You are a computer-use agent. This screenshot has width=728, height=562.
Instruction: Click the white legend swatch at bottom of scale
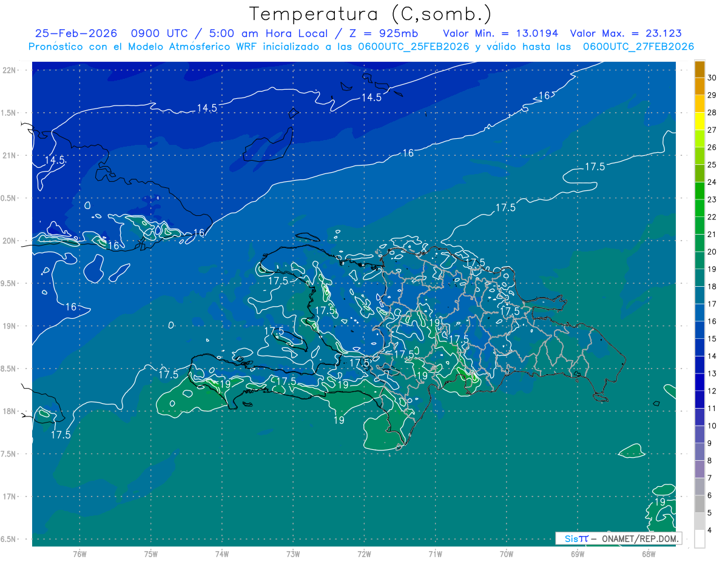pyautogui.click(x=699, y=539)
